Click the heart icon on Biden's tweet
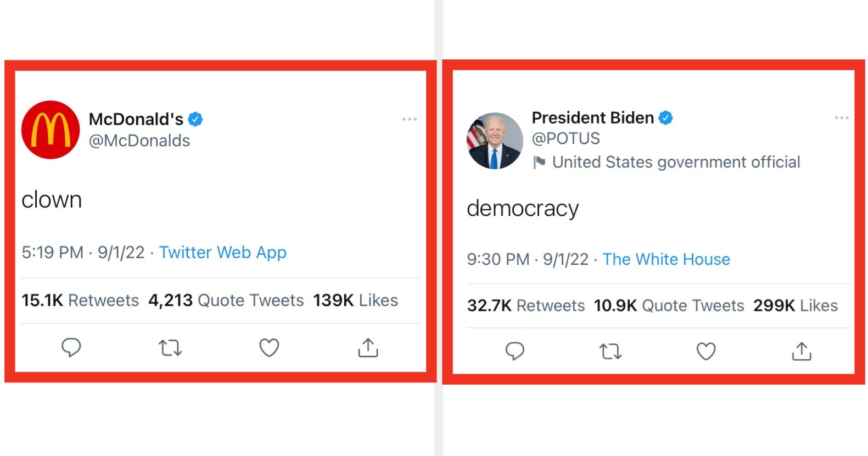 pyautogui.click(x=706, y=351)
